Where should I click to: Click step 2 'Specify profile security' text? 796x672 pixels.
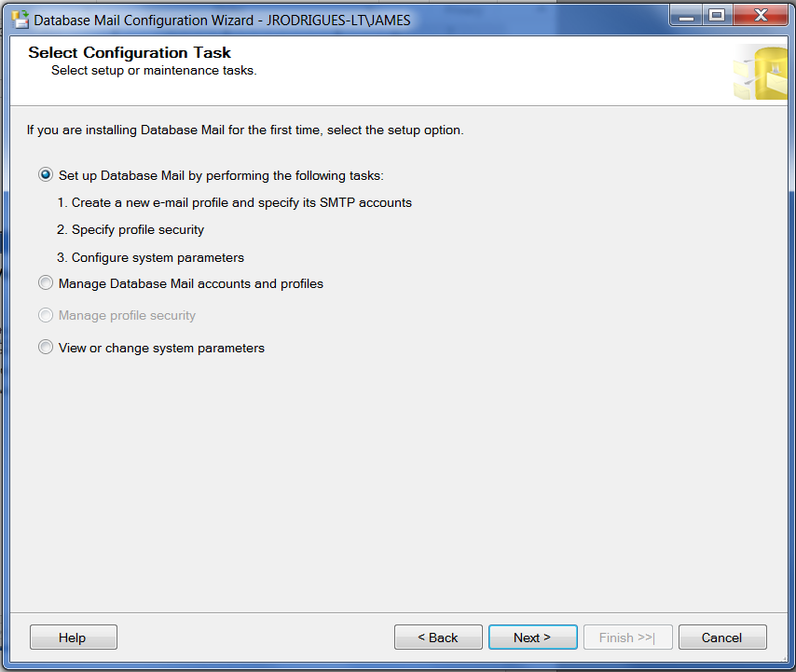point(130,229)
